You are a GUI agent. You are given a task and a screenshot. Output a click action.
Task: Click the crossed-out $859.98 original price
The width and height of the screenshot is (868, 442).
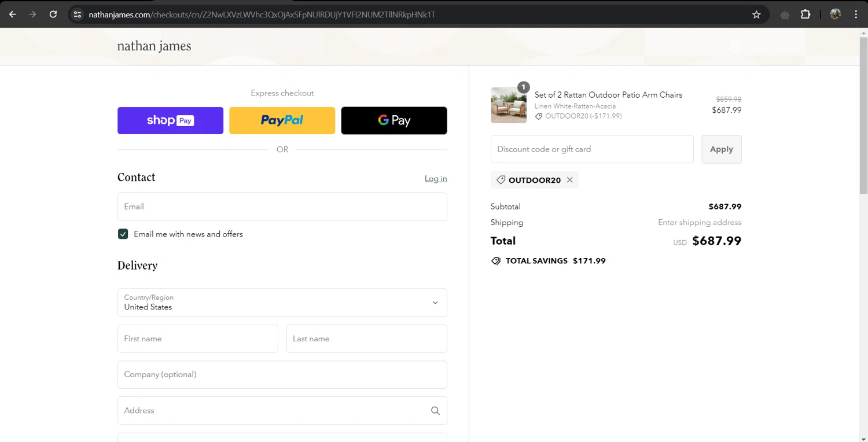pos(729,100)
